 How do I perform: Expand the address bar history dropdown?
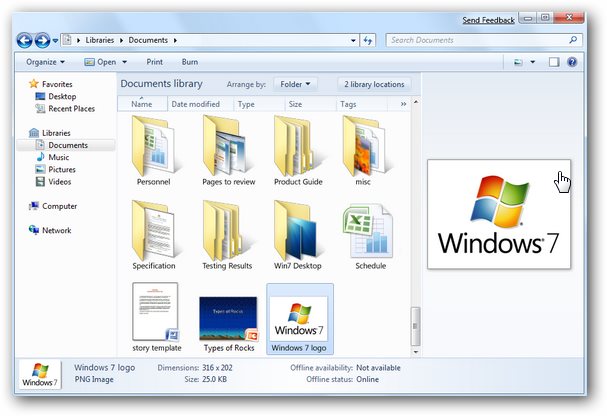353,40
